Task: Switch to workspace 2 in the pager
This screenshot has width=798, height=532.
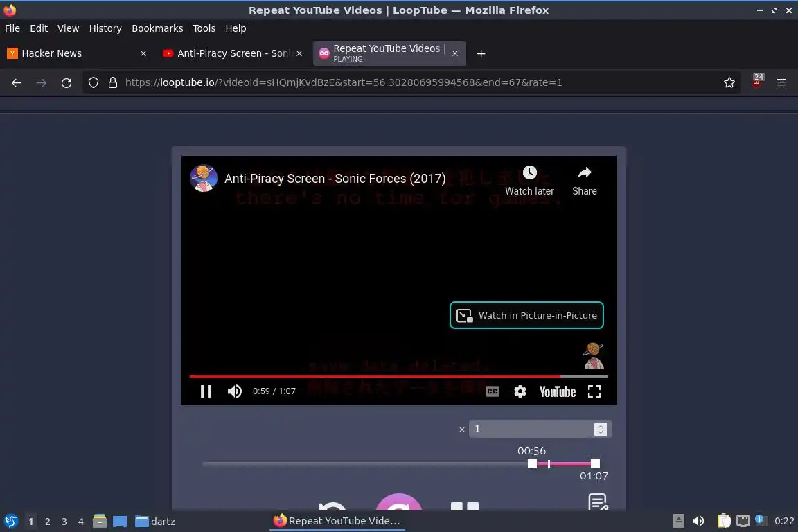Action: point(47,522)
